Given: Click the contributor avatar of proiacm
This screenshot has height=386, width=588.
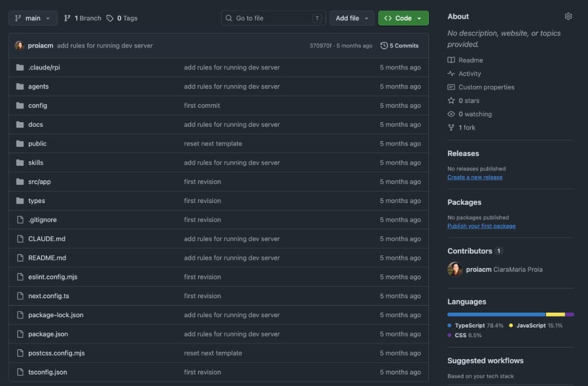Looking at the screenshot, I should 455,269.
